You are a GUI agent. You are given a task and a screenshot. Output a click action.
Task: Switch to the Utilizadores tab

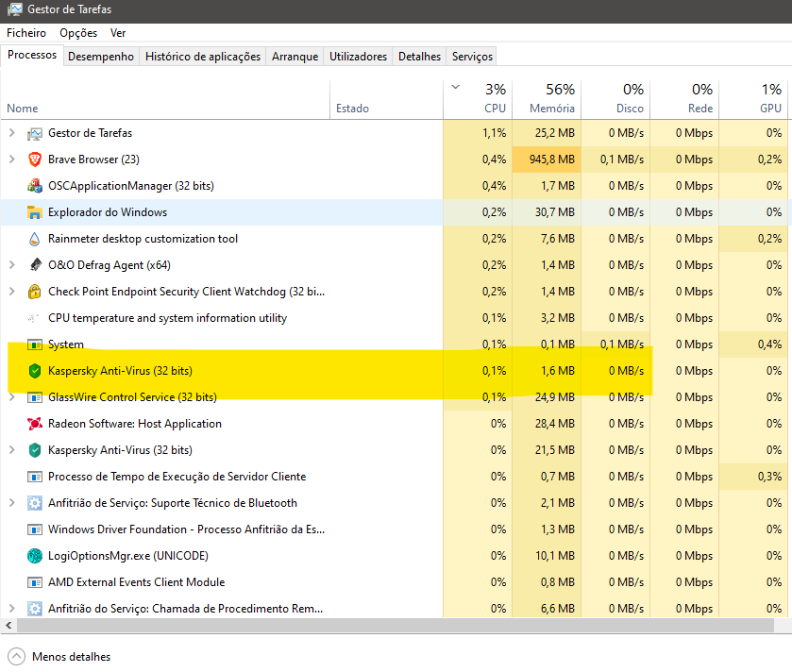pyautogui.click(x=358, y=57)
